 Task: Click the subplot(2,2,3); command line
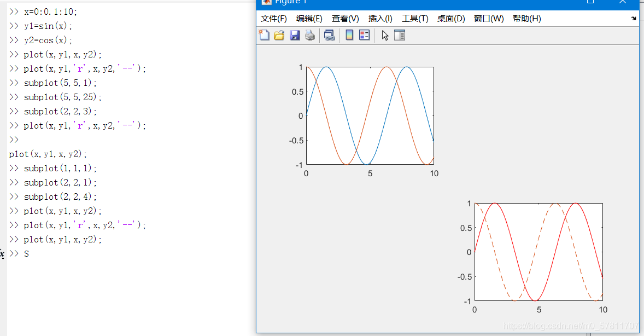pos(53,112)
